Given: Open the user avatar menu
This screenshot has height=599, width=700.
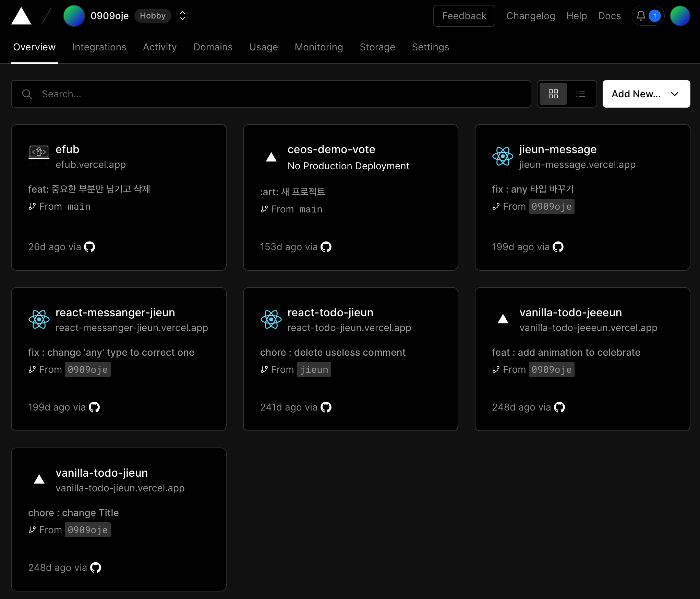Looking at the screenshot, I should pyautogui.click(x=680, y=16).
